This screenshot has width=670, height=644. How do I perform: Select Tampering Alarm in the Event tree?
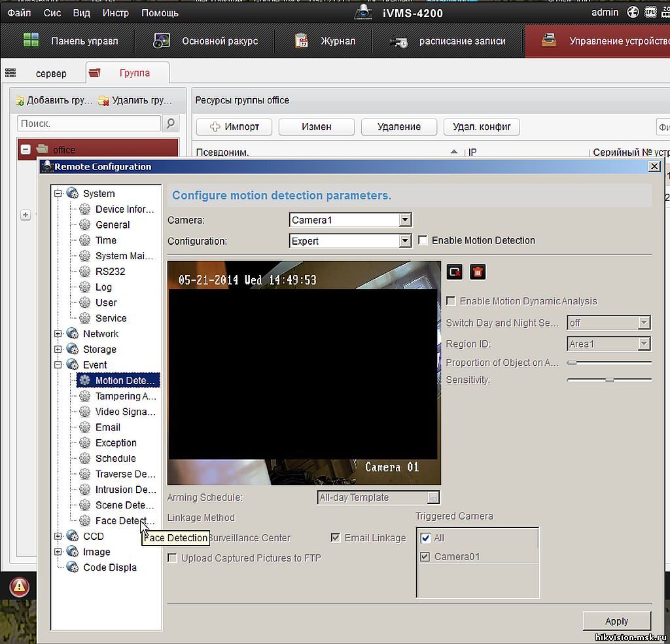point(126,396)
